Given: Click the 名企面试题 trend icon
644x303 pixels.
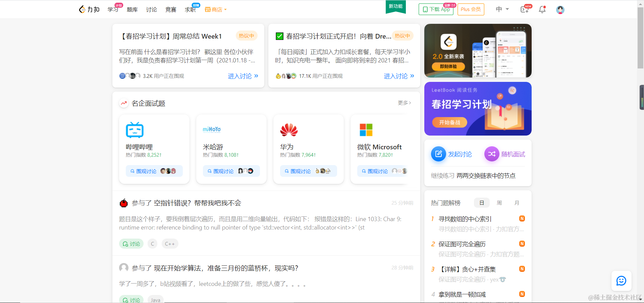Looking at the screenshot, I should [x=124, y=103].
